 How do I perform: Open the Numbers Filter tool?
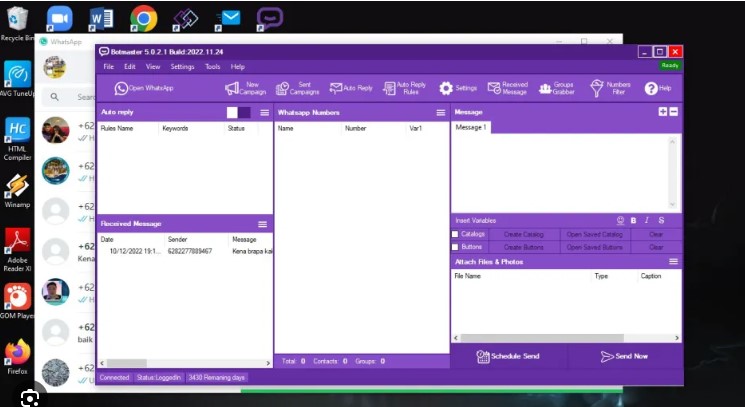coord(610,88)
